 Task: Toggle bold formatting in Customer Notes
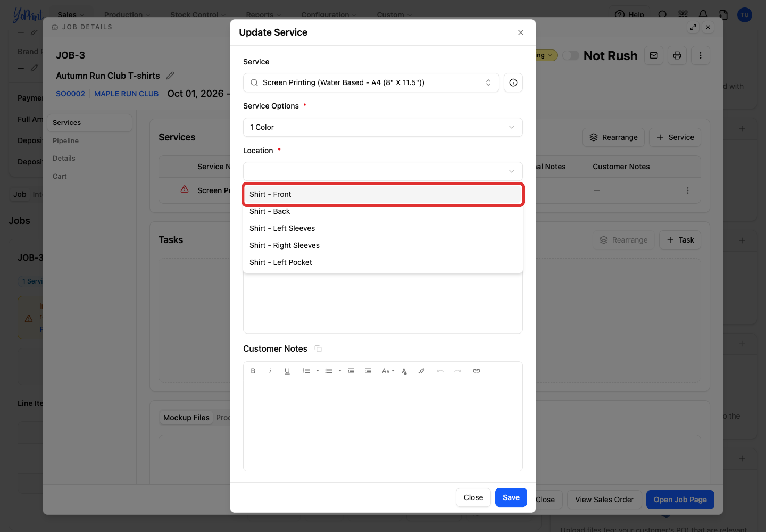click(253, 371)
